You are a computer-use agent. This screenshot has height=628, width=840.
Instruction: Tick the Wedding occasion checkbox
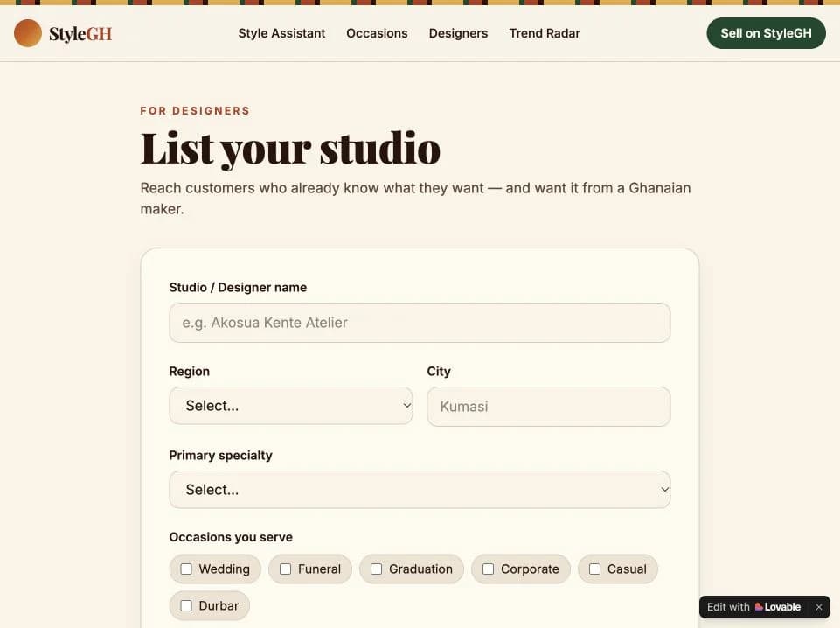tap(186, 569)
